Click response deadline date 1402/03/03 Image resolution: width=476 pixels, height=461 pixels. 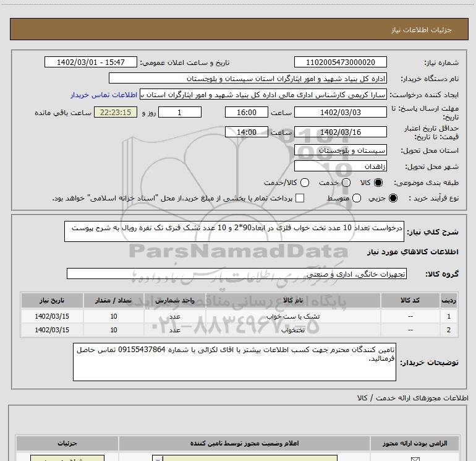point(340,113)
